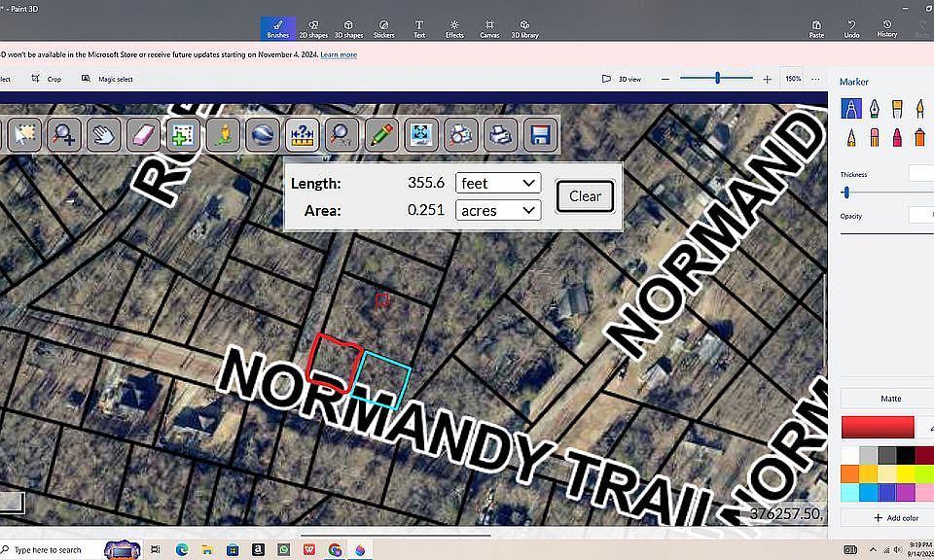Image resolution: width=934 pixels, height=560 pixels.
Task: Open the length units dropdown showing feet
Action: click(x=498, y=183)
